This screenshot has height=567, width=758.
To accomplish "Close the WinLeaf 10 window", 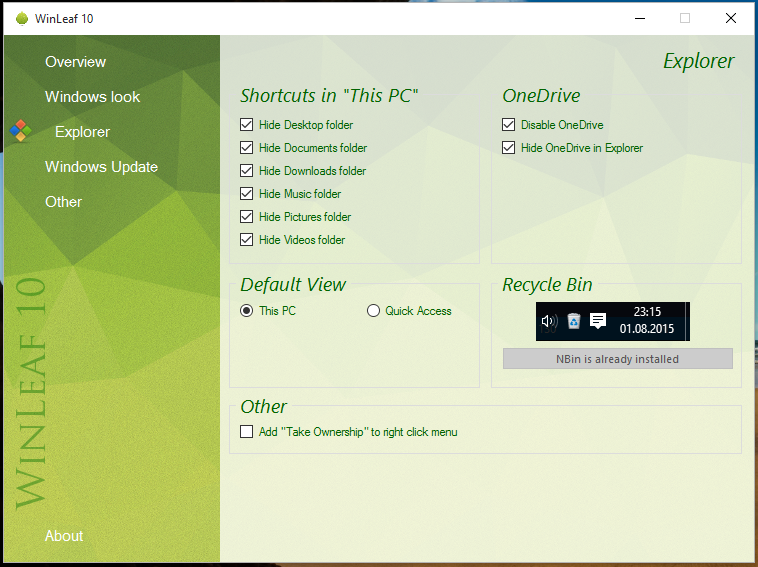I will pyautogui.click(x=731, y=18).
